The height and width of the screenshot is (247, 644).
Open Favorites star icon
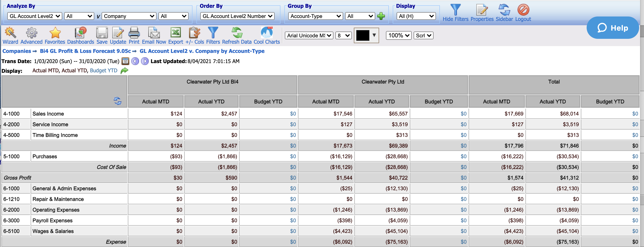(55, 33)
